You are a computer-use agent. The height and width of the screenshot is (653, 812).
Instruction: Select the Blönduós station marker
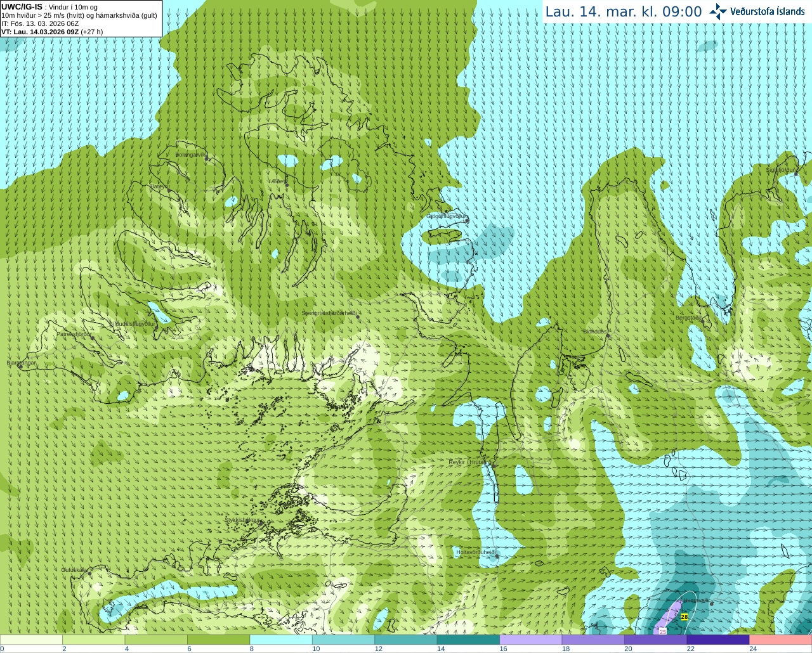coord(608,335)
